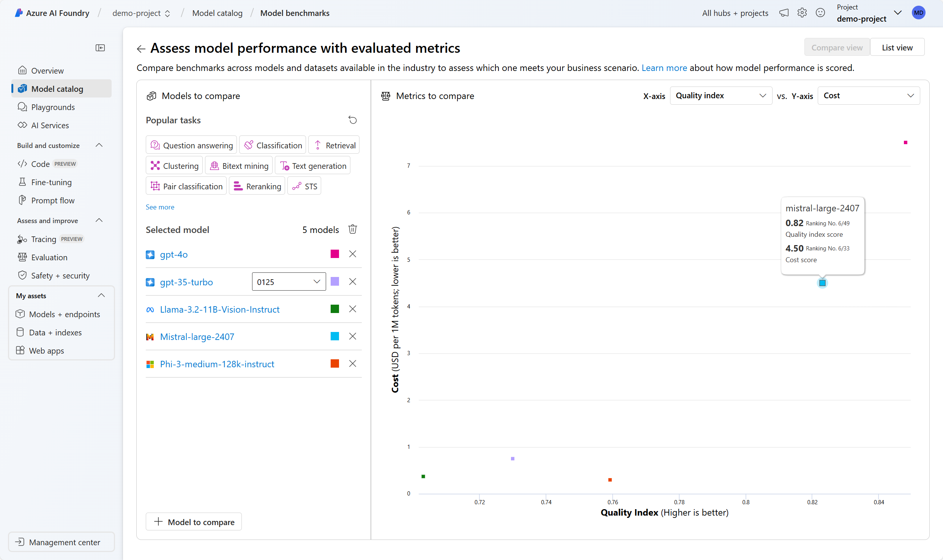Viewport: 943px width, 560px height.
Task: Click Model to compare button
Action: [194, 522]
